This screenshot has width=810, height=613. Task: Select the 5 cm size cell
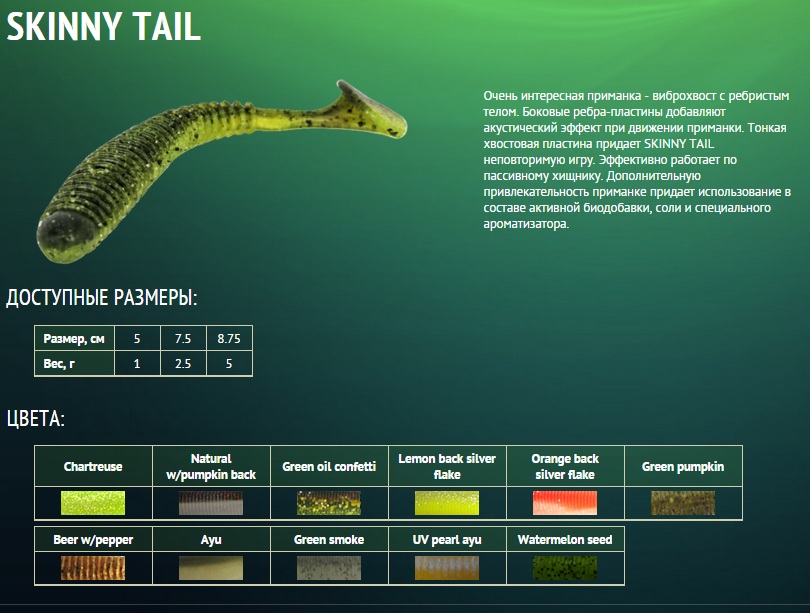tap(137, 339)
